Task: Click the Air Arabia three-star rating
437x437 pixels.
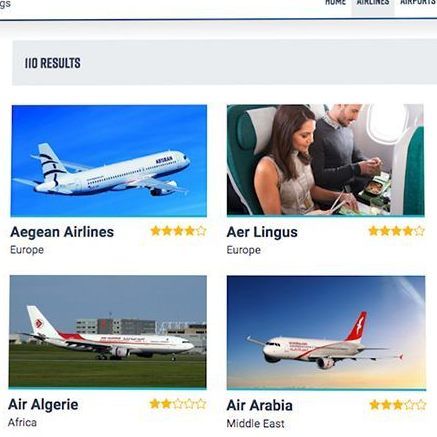Action: 398,405
